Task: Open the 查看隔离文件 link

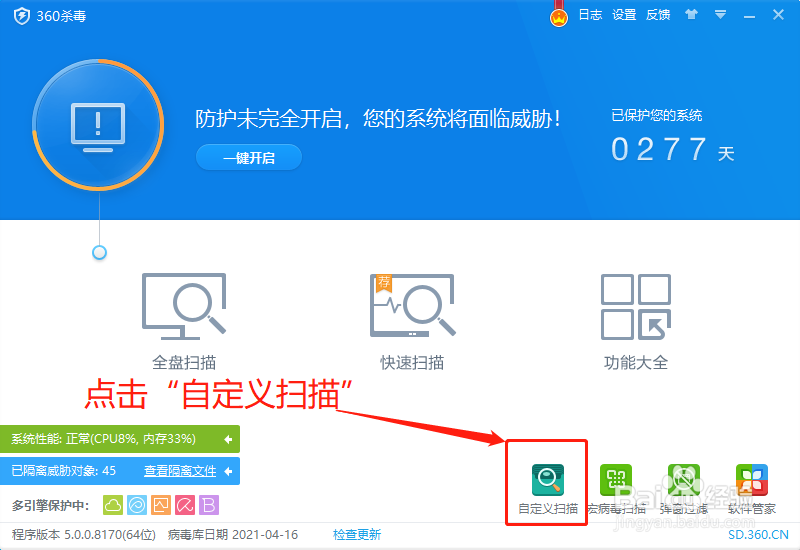Action: coord(180,471)
